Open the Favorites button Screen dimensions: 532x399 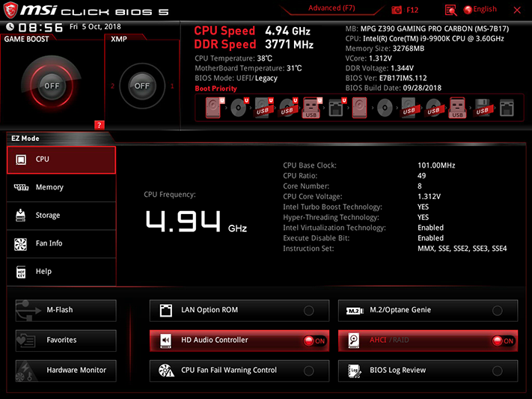66,341
